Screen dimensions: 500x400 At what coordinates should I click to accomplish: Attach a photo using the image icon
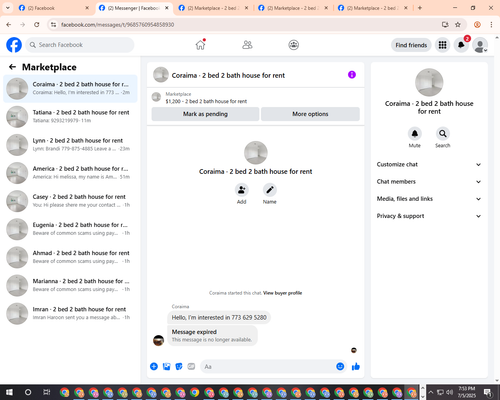[x=166, y=367]
